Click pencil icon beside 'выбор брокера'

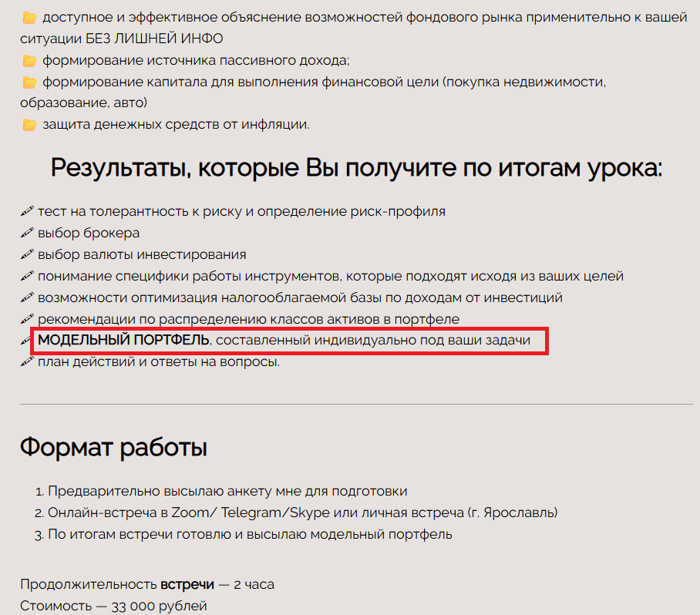click(27, 233)
